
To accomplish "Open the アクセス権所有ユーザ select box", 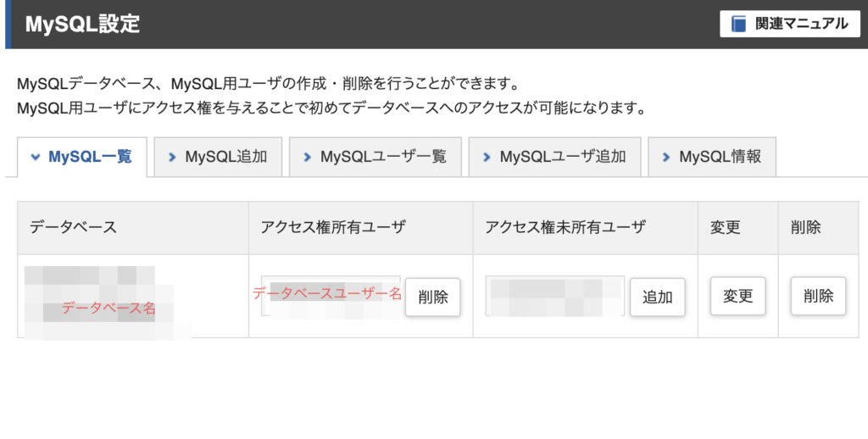I will coord(331,296).
